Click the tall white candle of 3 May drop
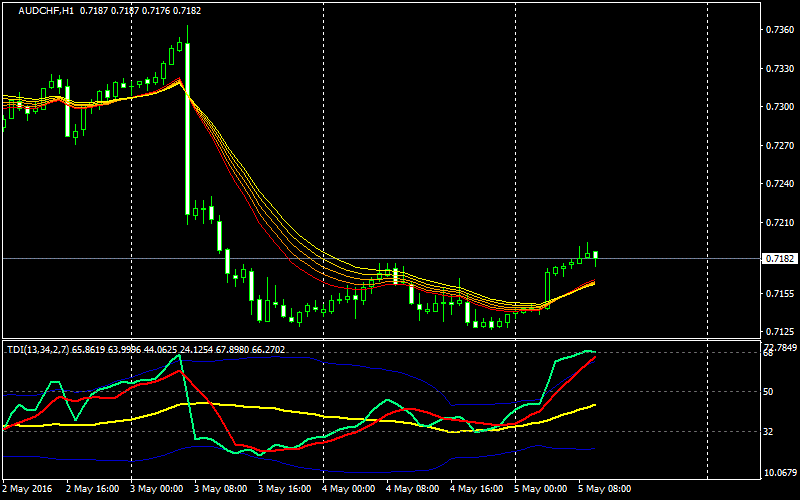This screenshot has height=500, width=800. point(188,129)
